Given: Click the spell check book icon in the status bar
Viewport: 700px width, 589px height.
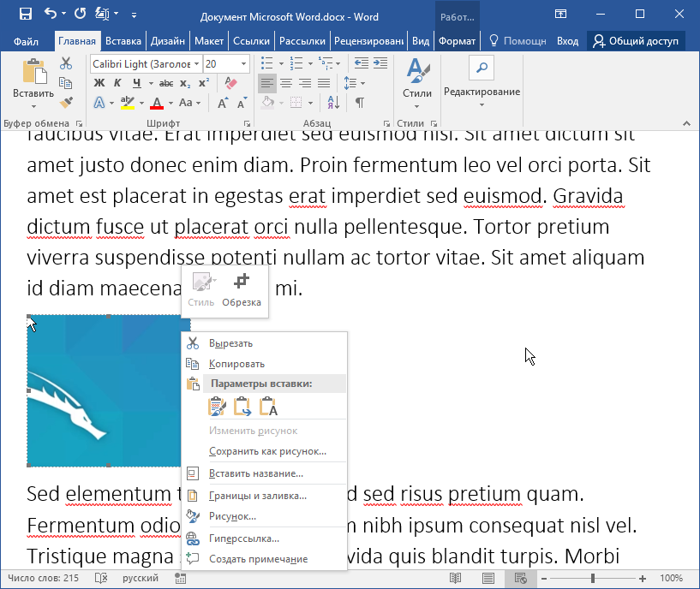Looking at the screenshot, I should (x=101, y=578).
